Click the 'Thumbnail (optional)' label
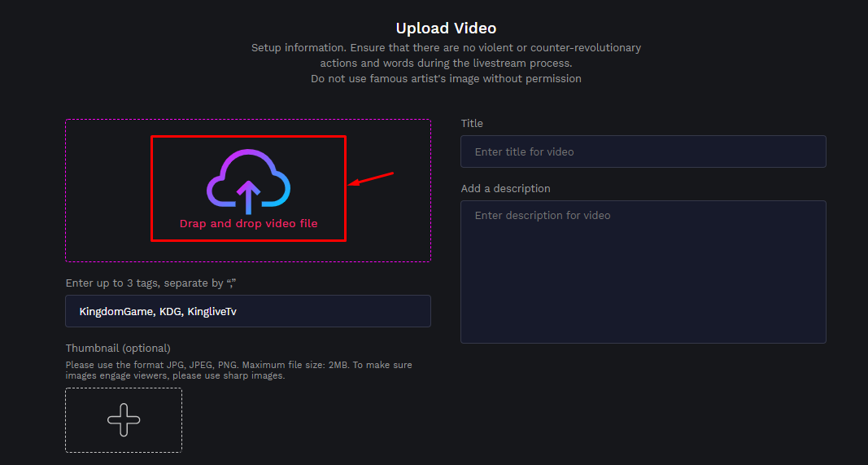The image size is (868, 465). 118,348
